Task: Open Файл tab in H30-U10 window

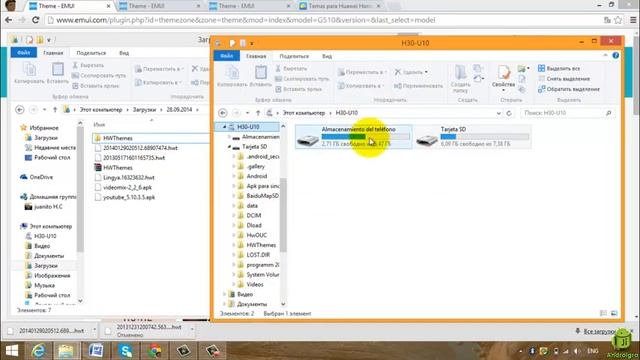Action: click(227, 56)
